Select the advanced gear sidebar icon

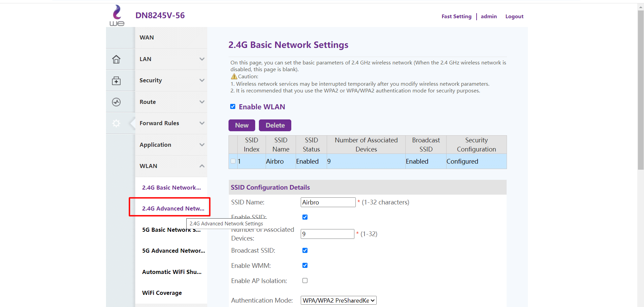(116, 123)
